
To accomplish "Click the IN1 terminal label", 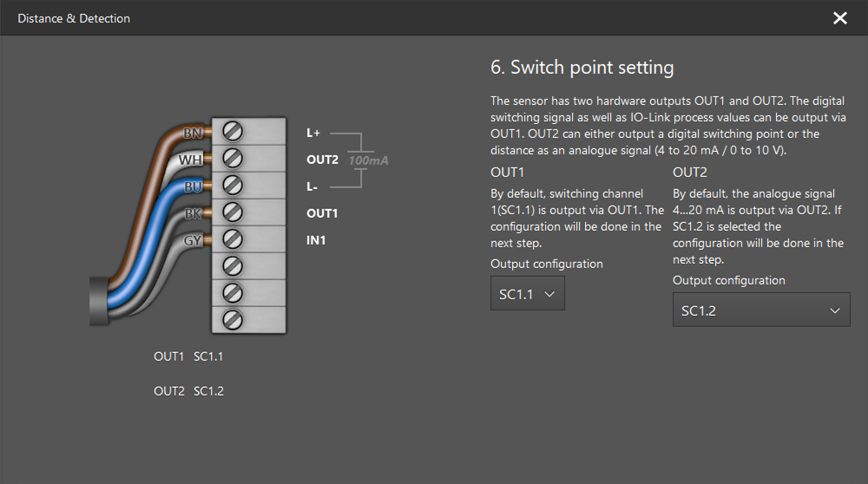I will coord(316,240).
